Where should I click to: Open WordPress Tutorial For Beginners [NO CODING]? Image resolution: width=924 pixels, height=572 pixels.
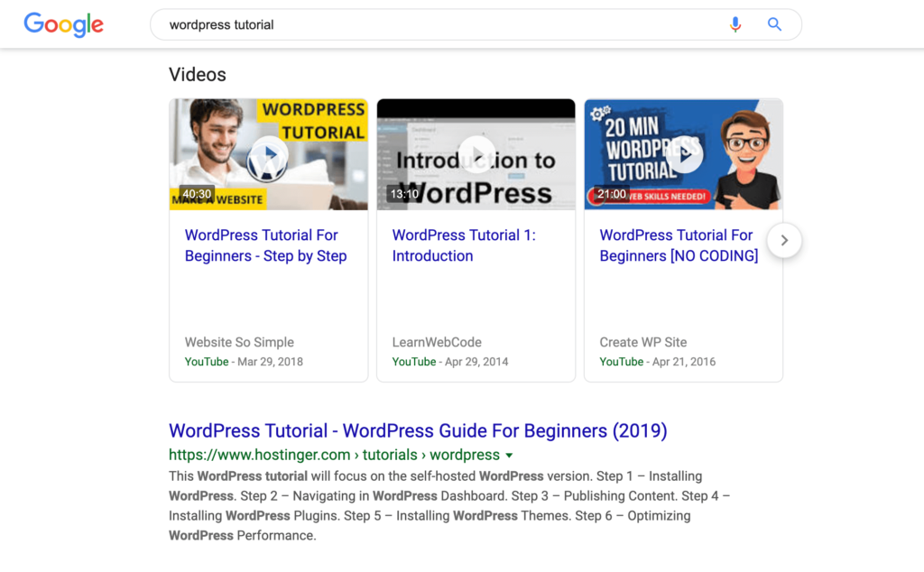[x=678, y=245]
